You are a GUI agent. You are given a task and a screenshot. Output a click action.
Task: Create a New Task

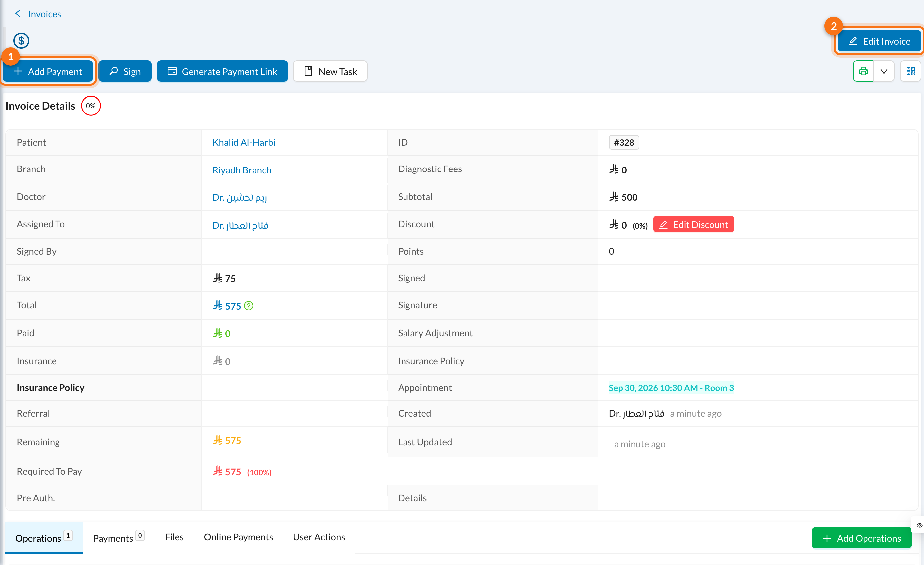330,71
